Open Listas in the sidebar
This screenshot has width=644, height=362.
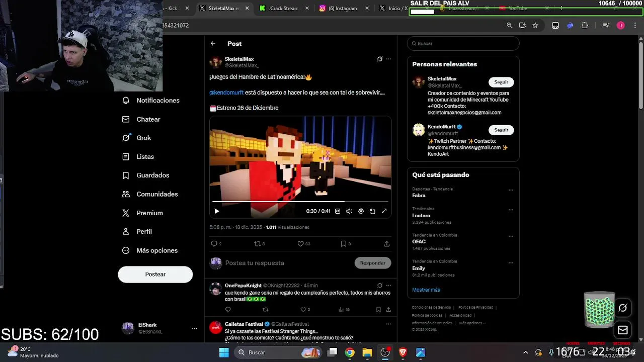coord(138,156)
